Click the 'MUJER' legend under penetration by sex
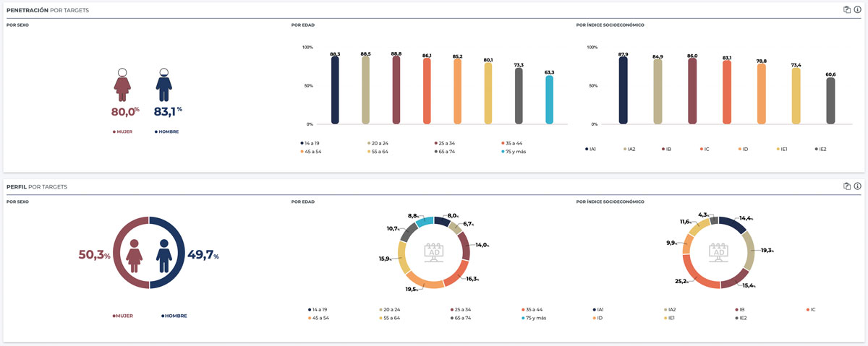The image size is (868, 346). click(122, 131)
